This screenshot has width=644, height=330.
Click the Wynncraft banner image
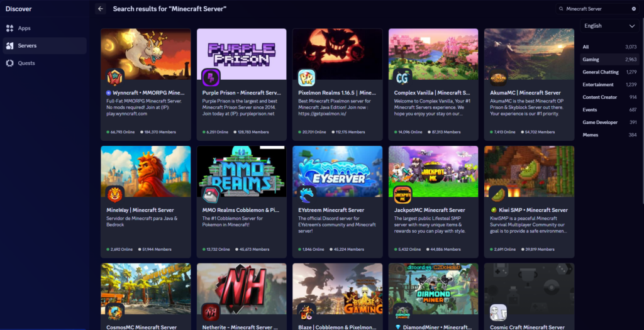(x=146, y=54)
